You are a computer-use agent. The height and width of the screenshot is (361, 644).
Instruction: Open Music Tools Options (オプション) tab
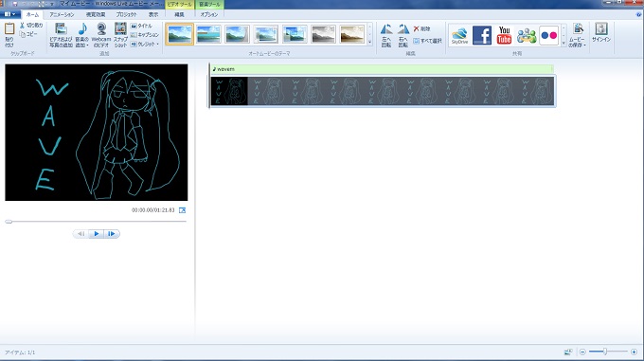tap(209, 14)
